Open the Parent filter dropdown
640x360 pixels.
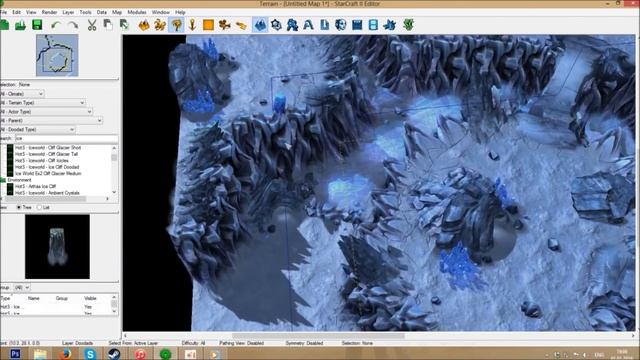[x=51, y=121]
